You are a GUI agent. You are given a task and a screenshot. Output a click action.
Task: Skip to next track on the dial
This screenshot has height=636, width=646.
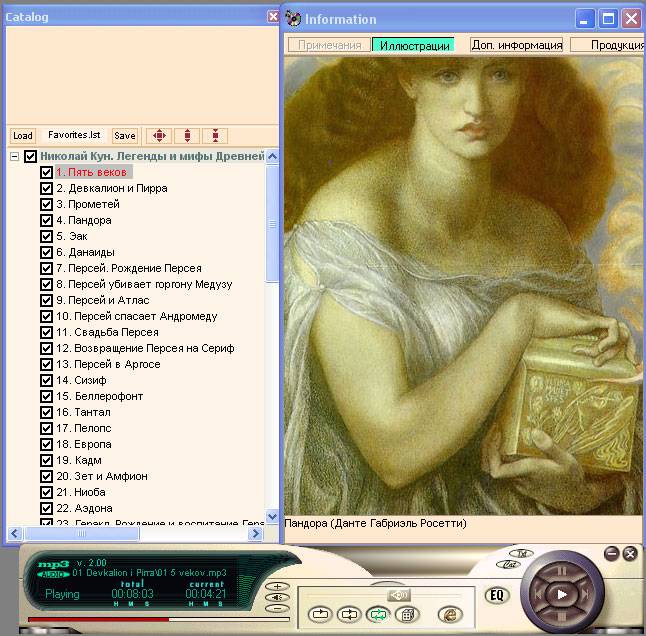[x=586, y=594]
